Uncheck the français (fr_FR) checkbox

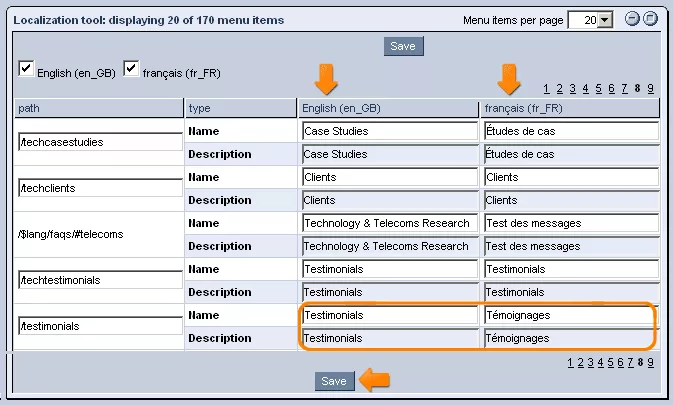coord(131,69)
